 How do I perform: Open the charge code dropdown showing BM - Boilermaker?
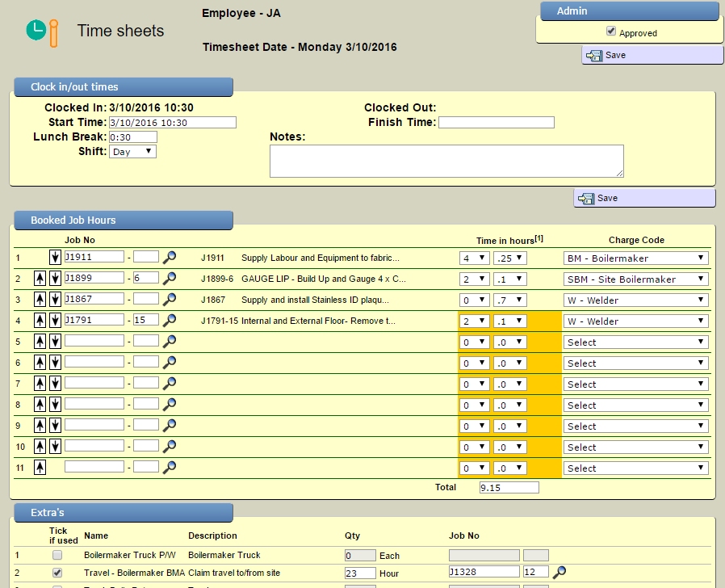(635, 258)
